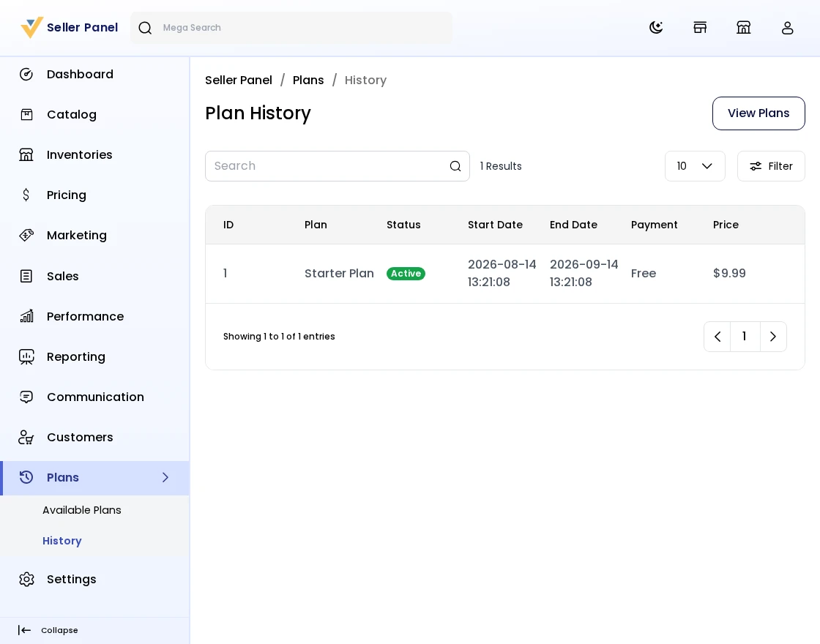Click Showing 1 to 1 entries text
The image size is (820, 644).
coord(279,337)
